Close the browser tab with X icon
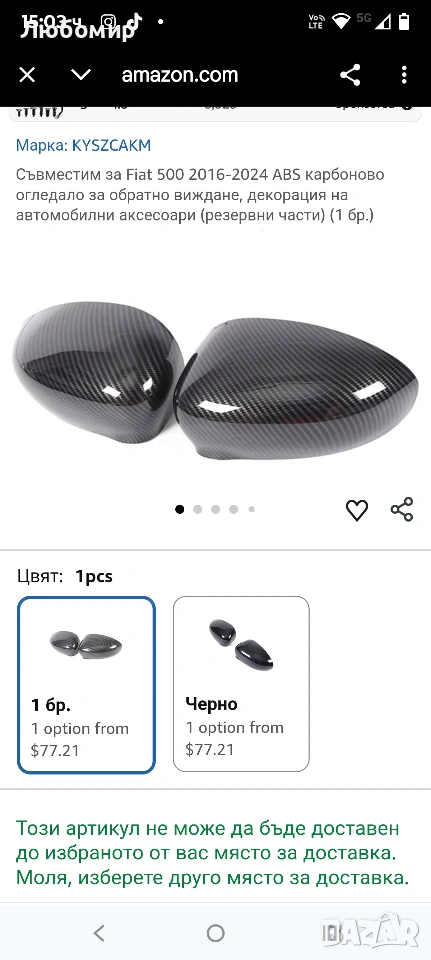The height and width of the screenshot is (960, 431). point(28,75)
